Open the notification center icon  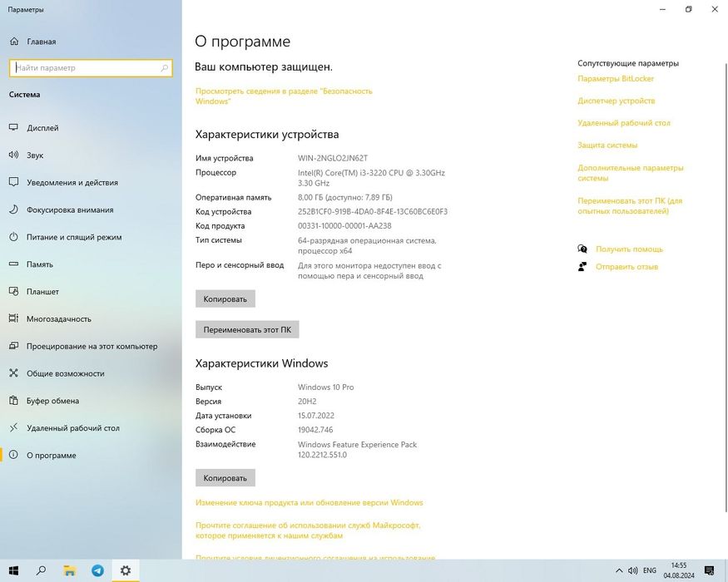[709, 570]
